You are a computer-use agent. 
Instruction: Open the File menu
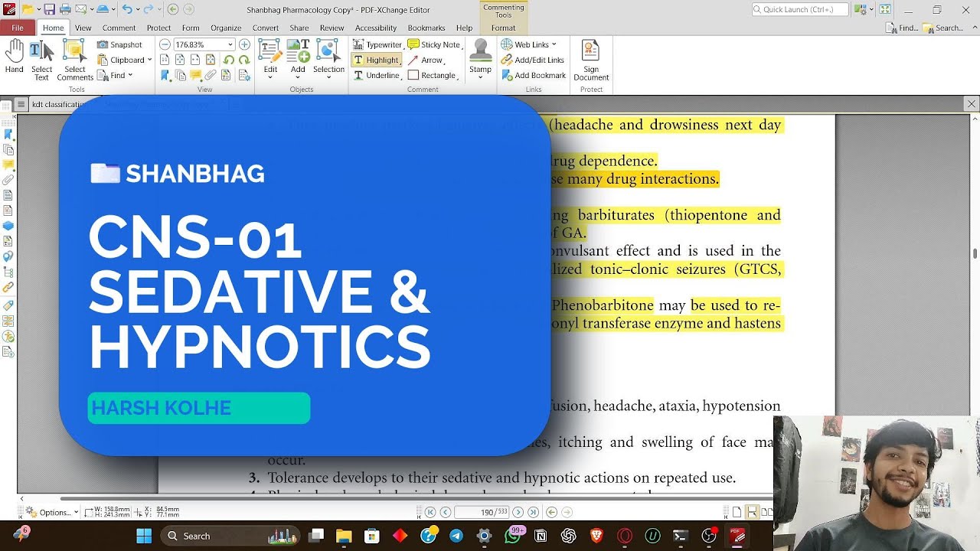(x=17, y=28)
